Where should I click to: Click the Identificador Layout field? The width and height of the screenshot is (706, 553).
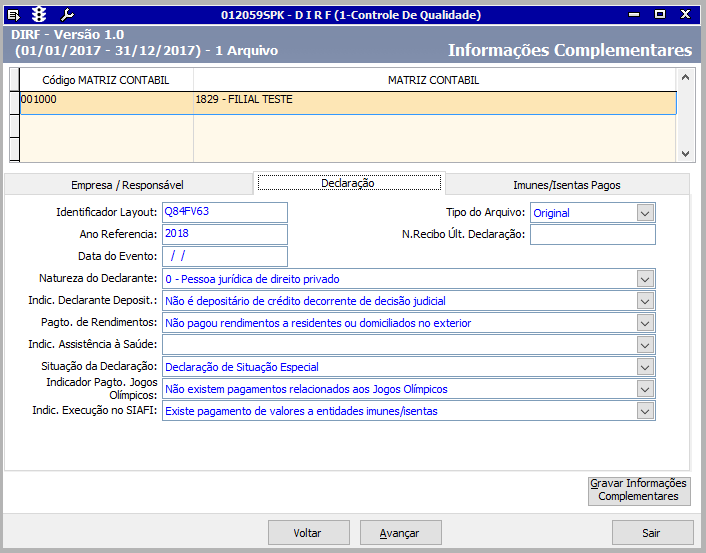[x=225, y=212]
